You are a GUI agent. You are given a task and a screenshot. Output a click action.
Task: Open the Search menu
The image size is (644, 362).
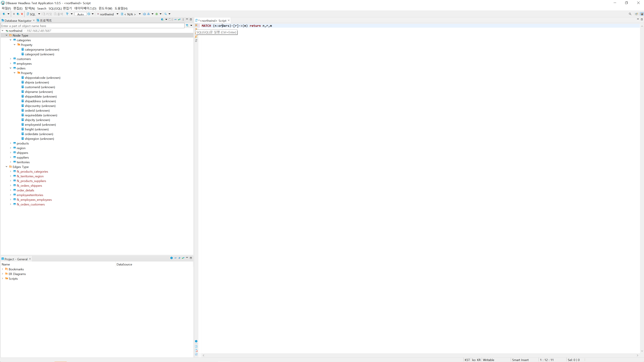(x=42, y=8)
